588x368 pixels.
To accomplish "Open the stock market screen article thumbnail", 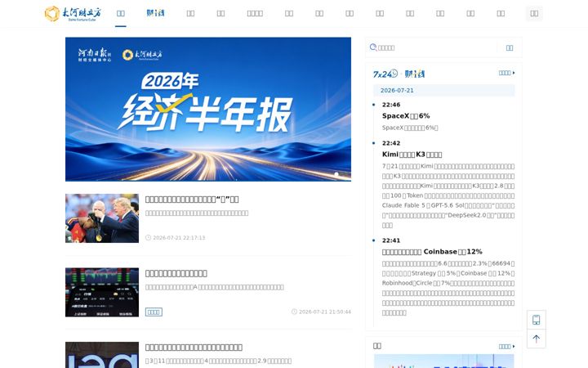I will [x=102, y=292].
